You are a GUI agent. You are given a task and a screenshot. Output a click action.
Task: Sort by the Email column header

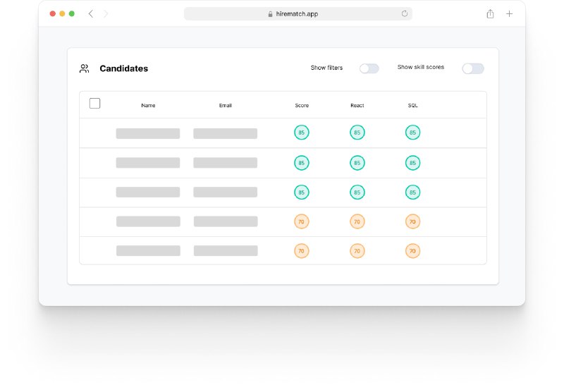pyautogui.click(x=226, y=105)
